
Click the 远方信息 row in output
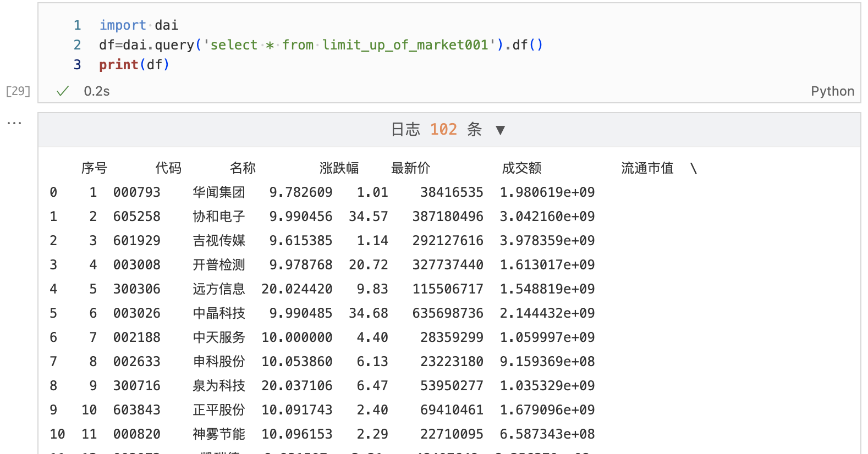tap(219, 289)
